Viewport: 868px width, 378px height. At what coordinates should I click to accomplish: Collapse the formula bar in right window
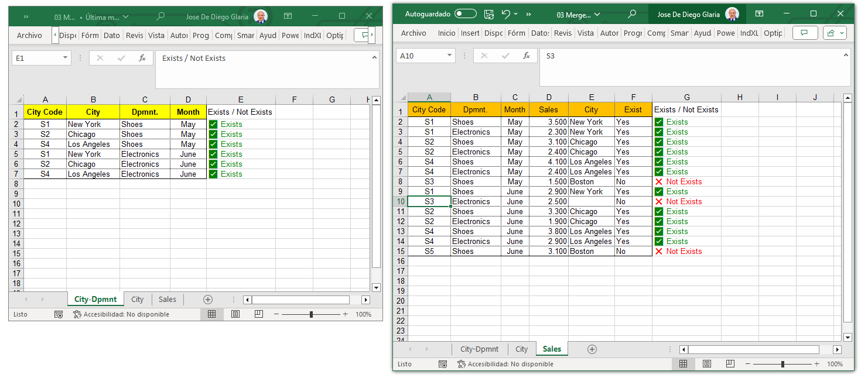pos(845,55)
